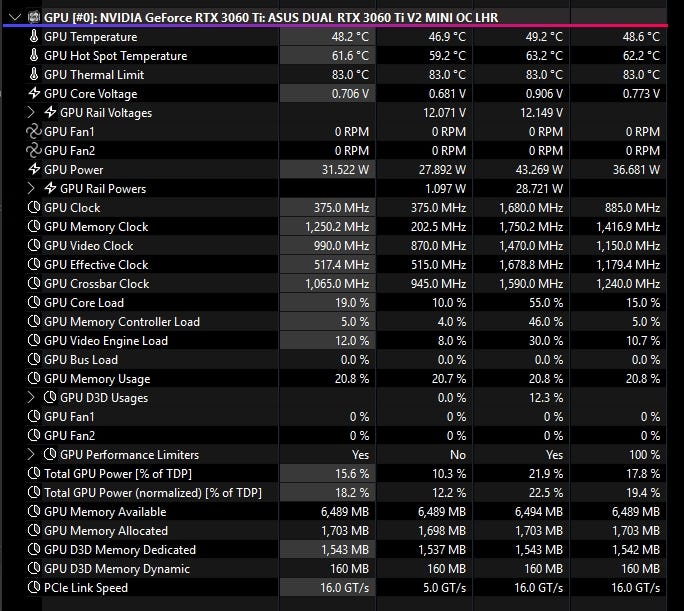Click the GPU Thermal Limit thermometer icon
Screen dimensions: 684x611
point(33,74)
